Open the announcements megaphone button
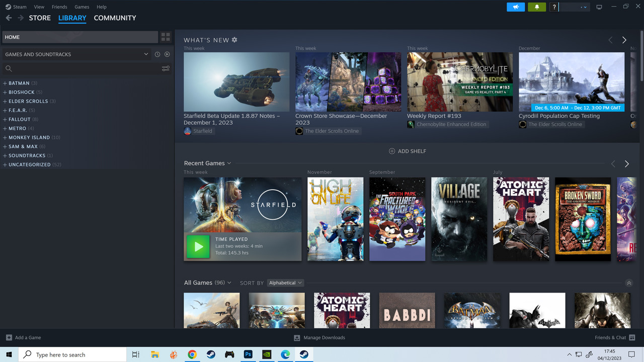 [x=516, y=7]
